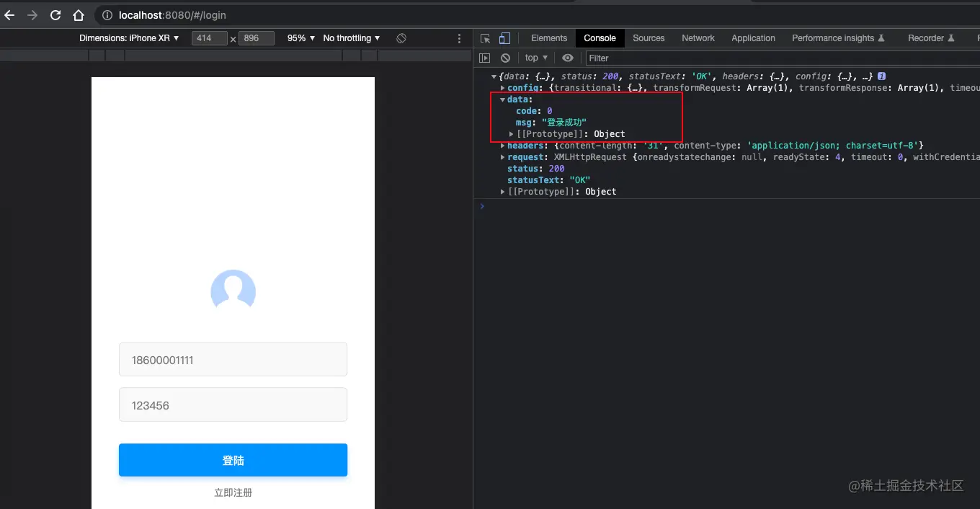Edit the viewport width field showing 414
Image resolution: width=980 pixels, height=509 pixels.
pos(210,38)
